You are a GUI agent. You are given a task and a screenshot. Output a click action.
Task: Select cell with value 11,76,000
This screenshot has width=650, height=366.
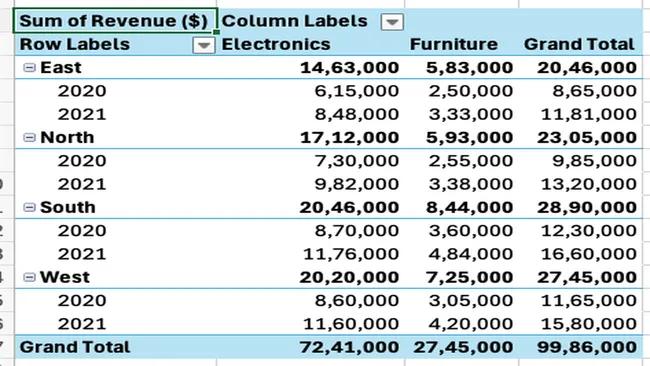351,254
